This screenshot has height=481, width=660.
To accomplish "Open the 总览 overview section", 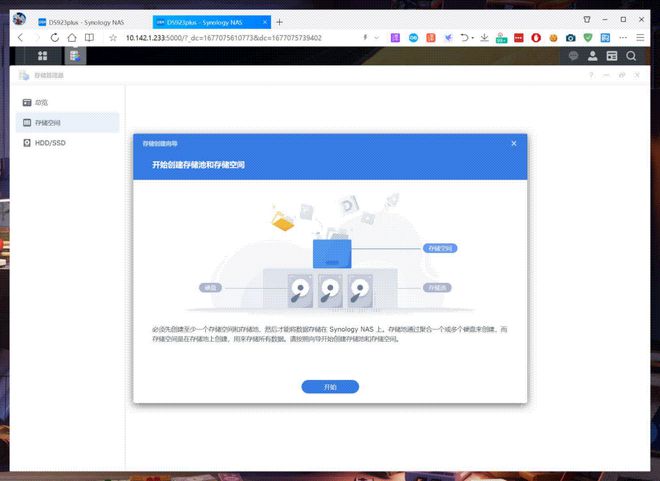I will (42, 102).
